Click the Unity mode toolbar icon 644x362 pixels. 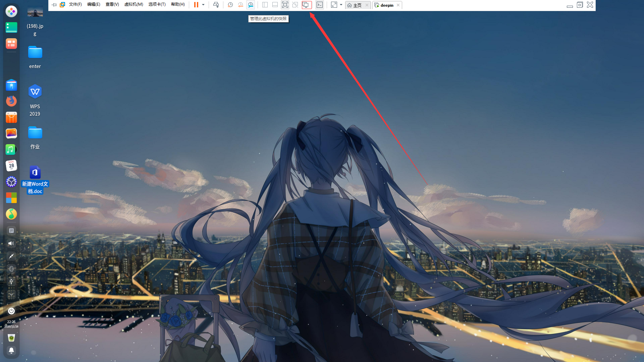pos(295,5)
